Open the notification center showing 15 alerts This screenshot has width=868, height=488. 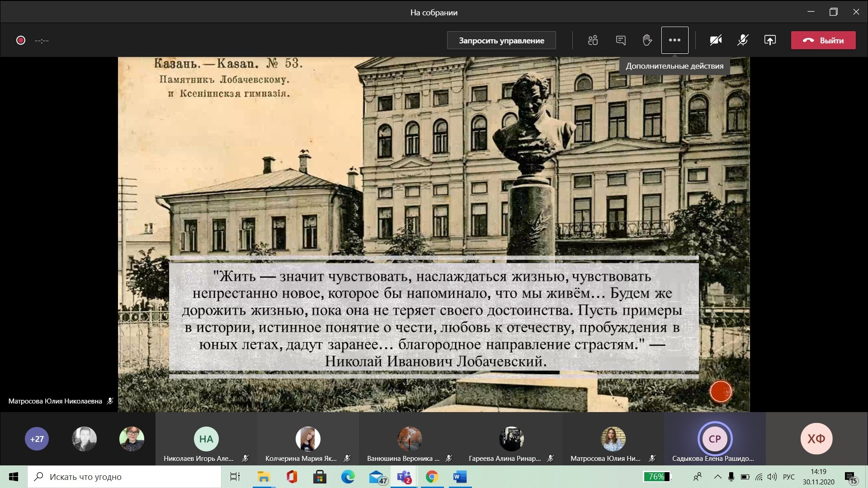pyautogui.click(x=850, y=477)
